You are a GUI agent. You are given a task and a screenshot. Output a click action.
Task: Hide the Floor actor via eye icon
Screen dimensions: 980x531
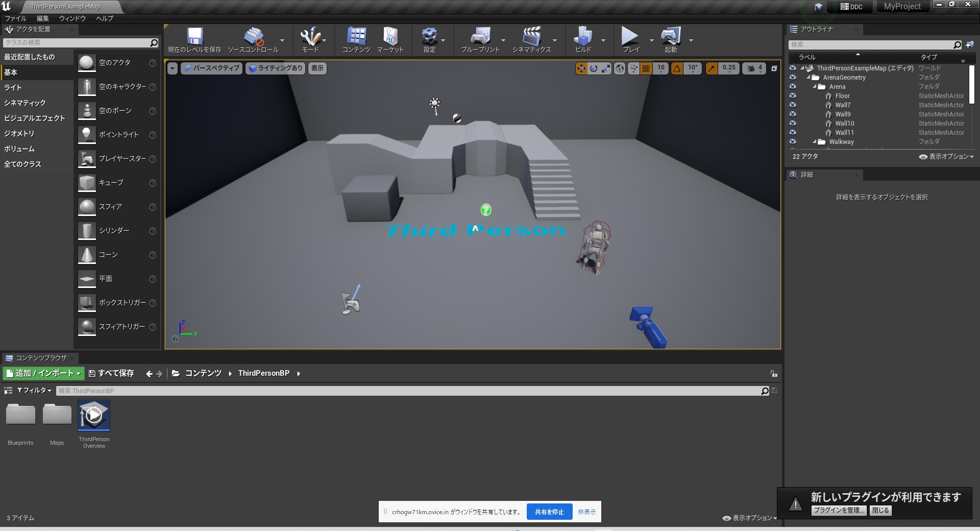pos(793,96)
